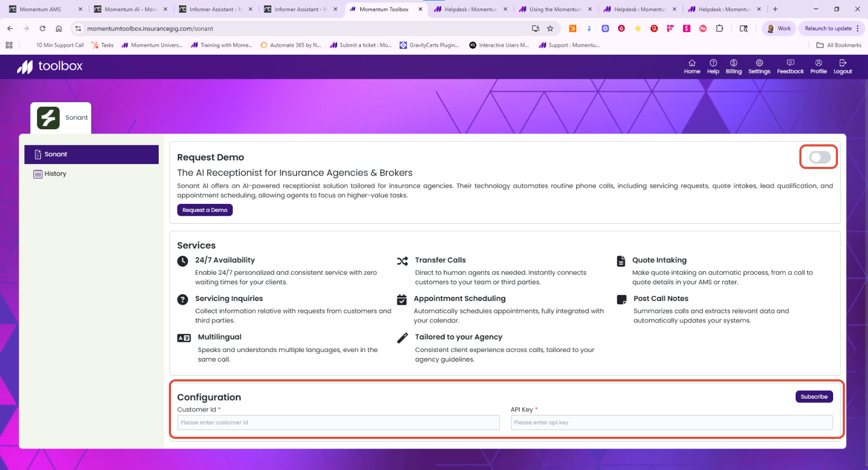Click the Quote Intaking document icon

tap(621, 261)
